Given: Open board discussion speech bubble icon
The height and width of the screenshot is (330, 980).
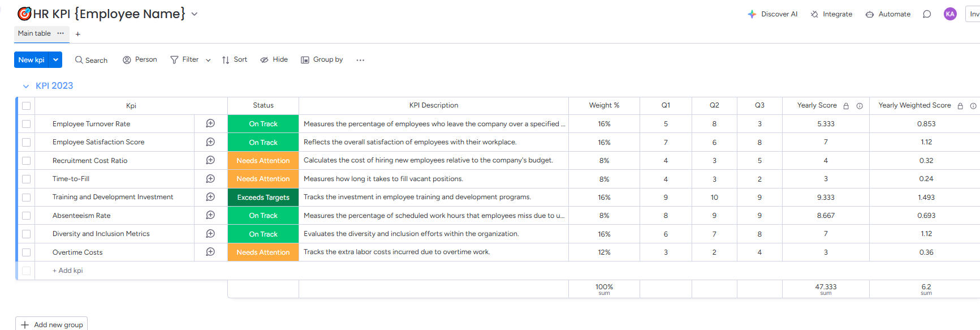Looking at the screenshot, I should click(x=927, y=14).
